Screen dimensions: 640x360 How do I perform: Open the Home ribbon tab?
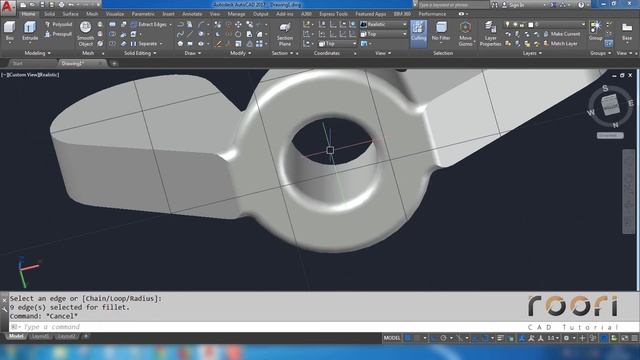coord(28,14)
